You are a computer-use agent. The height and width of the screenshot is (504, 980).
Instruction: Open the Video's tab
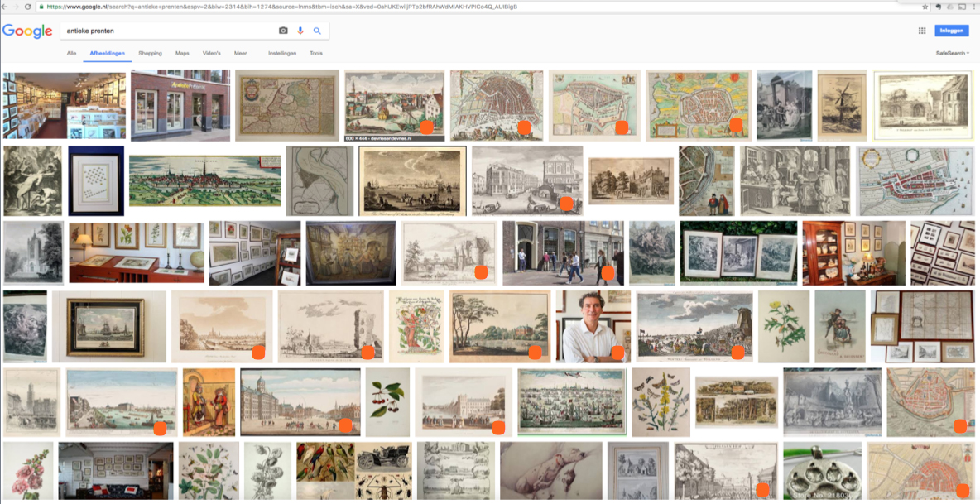click(x=212, y=54)
